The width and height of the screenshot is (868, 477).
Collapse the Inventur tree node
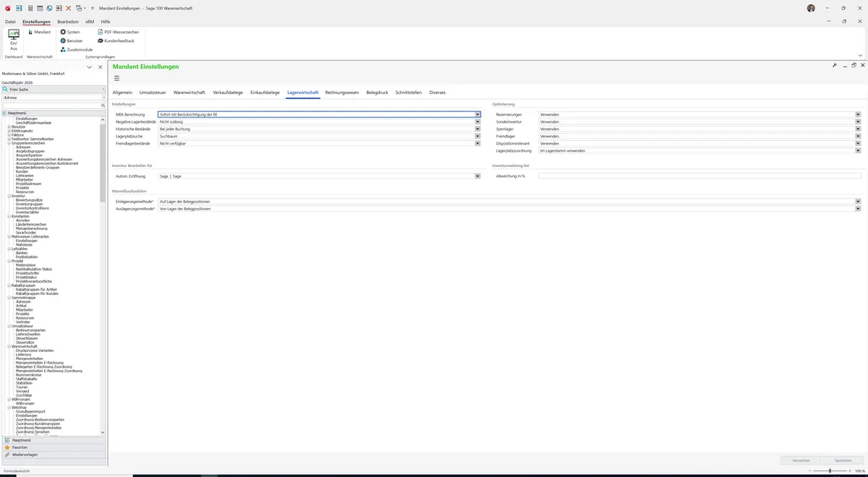(x=9, y=196)
